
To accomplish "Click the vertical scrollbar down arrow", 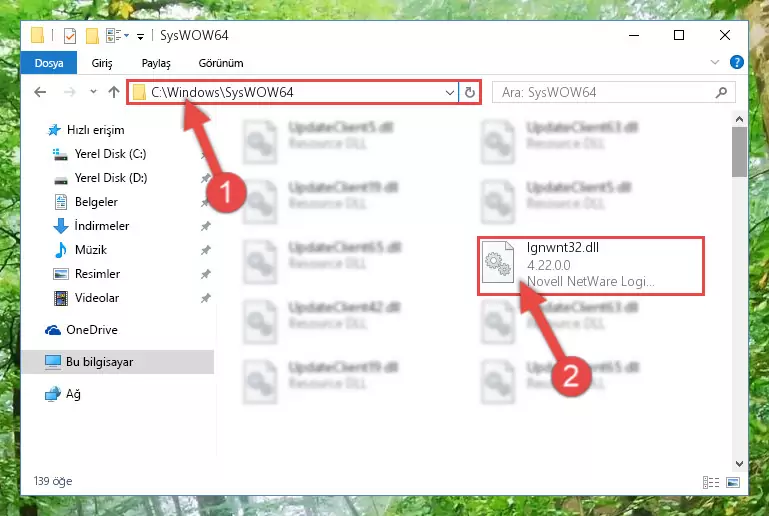I will tap(740, 464).
